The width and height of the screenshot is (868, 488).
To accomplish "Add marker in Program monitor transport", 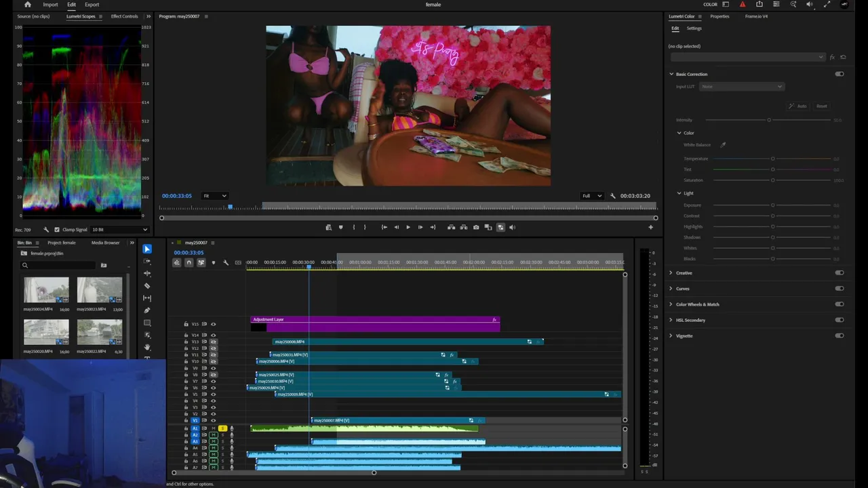I will (x=340, y=227).
